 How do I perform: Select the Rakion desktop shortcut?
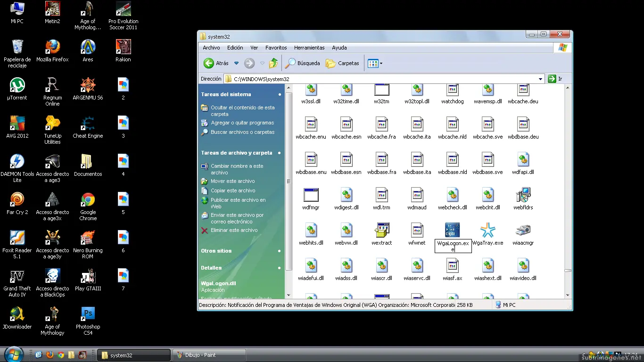[x=123, y=51]
